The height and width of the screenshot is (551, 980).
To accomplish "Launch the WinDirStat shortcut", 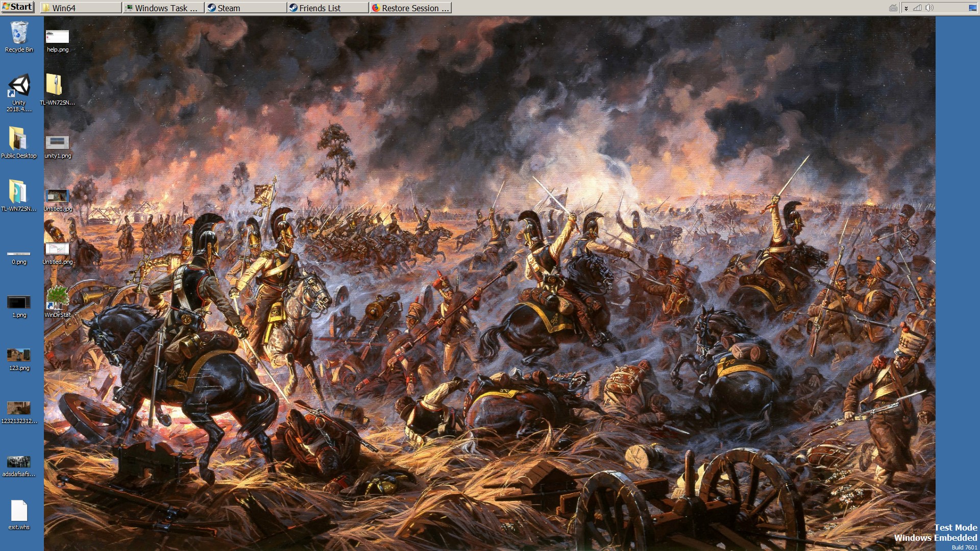I will [x=57, y=301].
